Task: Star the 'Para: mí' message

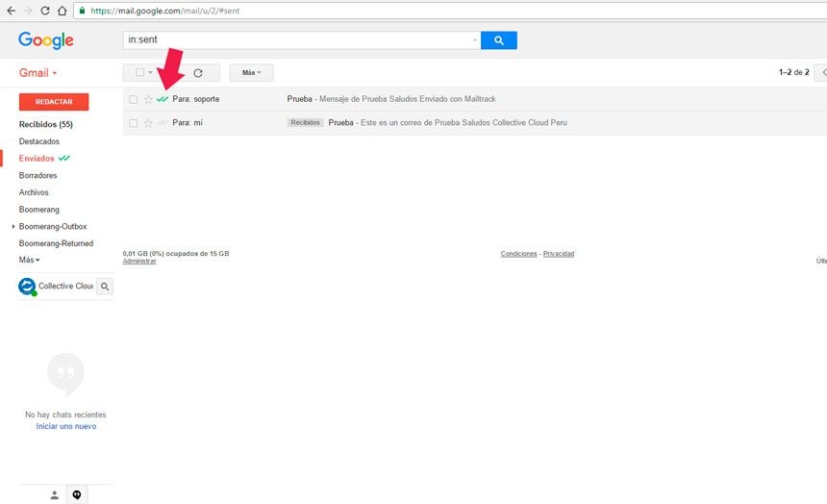Action: tap(148, 123)
